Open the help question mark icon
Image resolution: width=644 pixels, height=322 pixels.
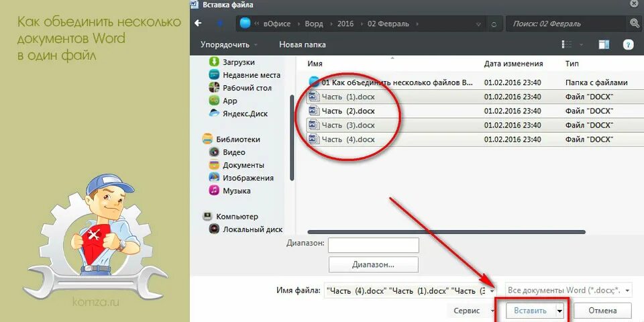tap(628, 45)
